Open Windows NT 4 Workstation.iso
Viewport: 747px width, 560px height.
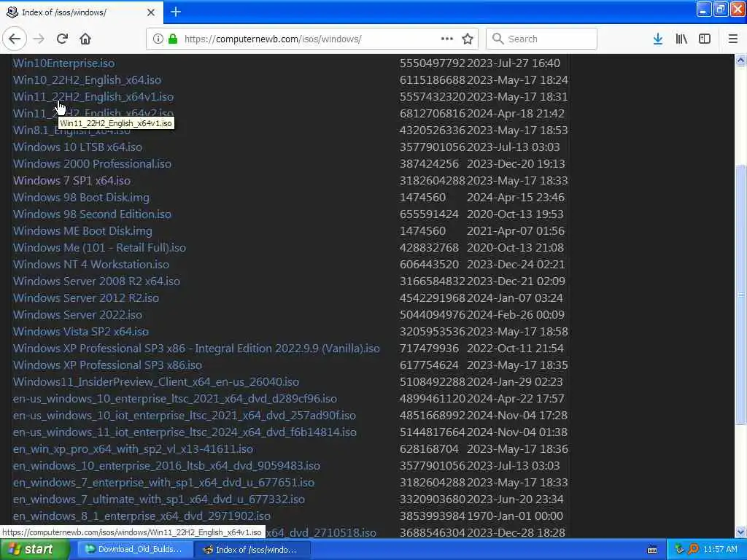coord(91,264)
